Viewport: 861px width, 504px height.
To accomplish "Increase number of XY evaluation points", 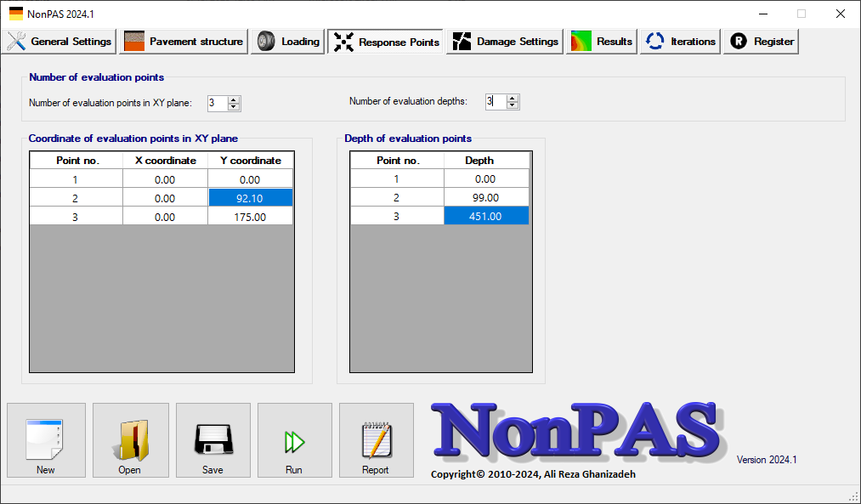I will pos(235,99).
